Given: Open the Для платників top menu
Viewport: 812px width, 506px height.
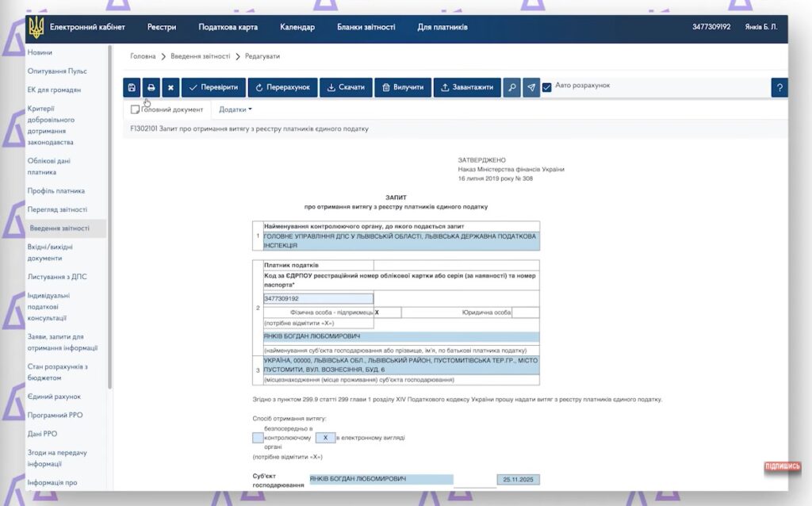Looking at the screenshot, I should pyautogui.click(x=442, y=27).
